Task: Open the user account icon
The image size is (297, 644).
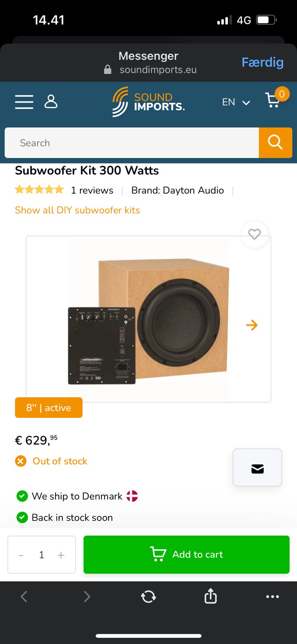Action: (x=51, y=102)
